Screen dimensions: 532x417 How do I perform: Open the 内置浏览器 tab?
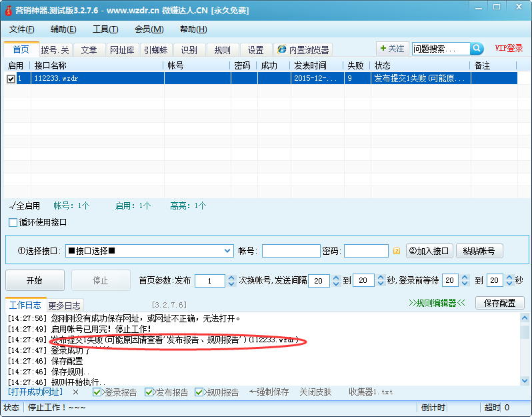pyautogui.click(x=303, y=50)
